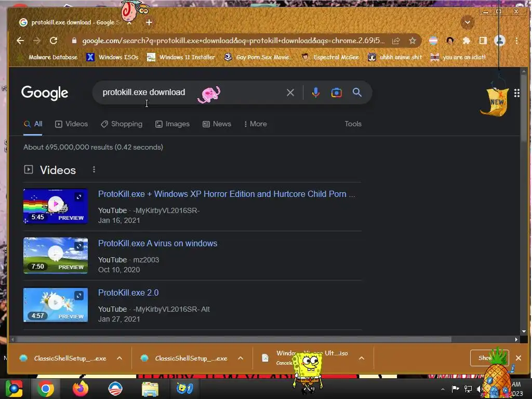Switch to the Videos results tab
The height and width of the screenshot is (399, 532).
click(x=72, y=124)
